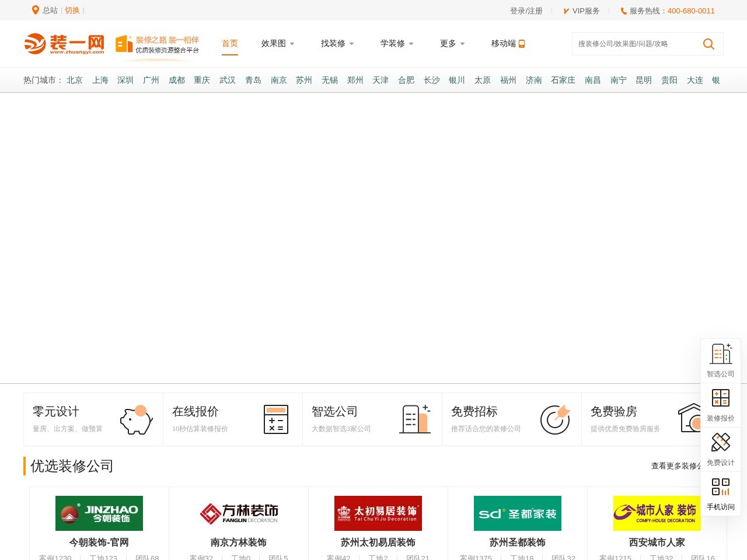Select hot city 长沙
This screenshot has height=560, width=747.
tap(432, 80)
